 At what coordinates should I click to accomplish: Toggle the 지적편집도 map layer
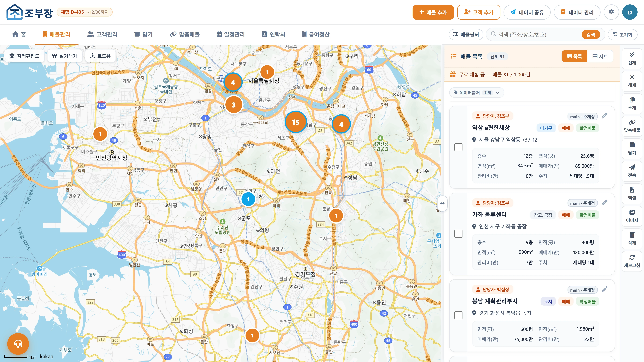(24, 56)
